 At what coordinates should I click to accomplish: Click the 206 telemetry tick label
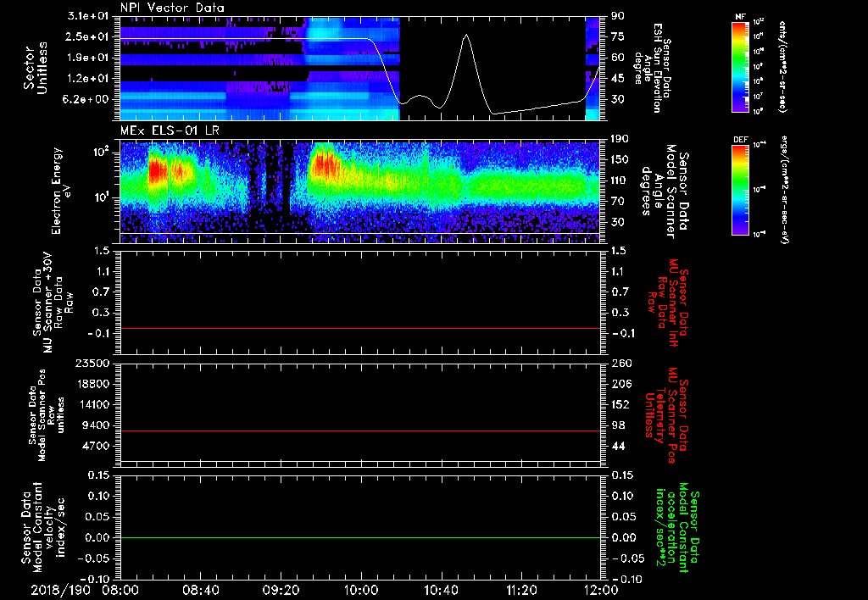tap(620, 384)
